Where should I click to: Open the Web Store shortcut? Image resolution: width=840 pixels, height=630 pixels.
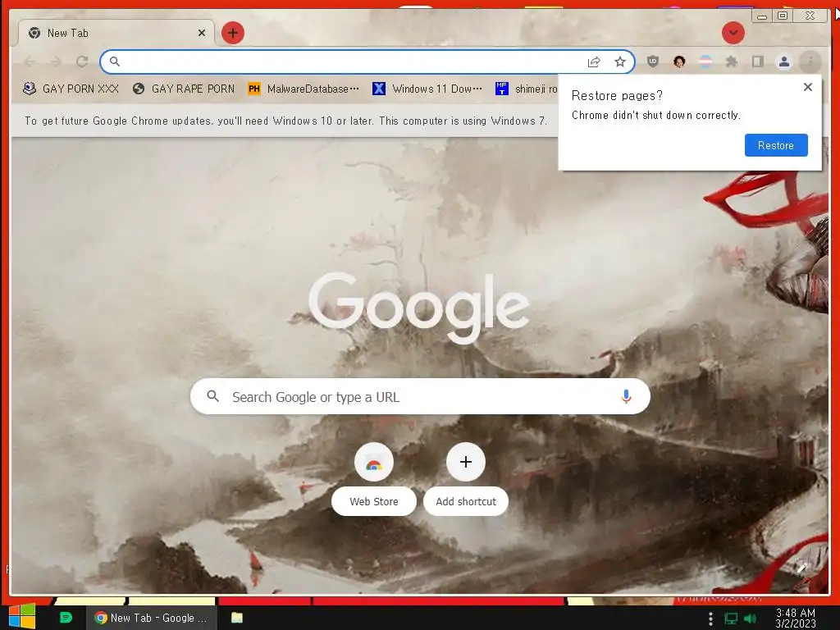click(x=374, y=478)
